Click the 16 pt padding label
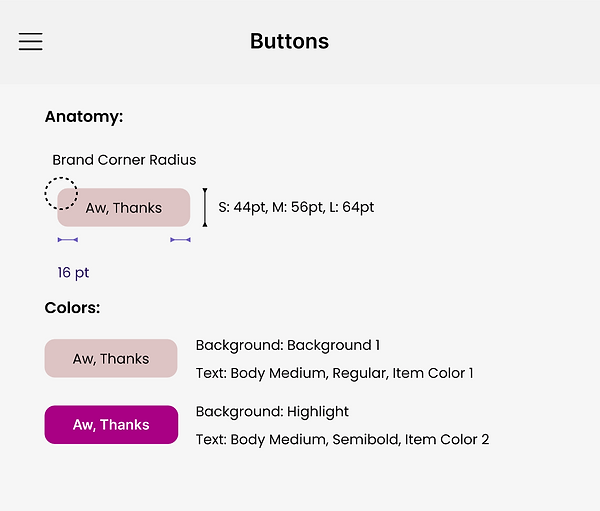 [73, 273]
